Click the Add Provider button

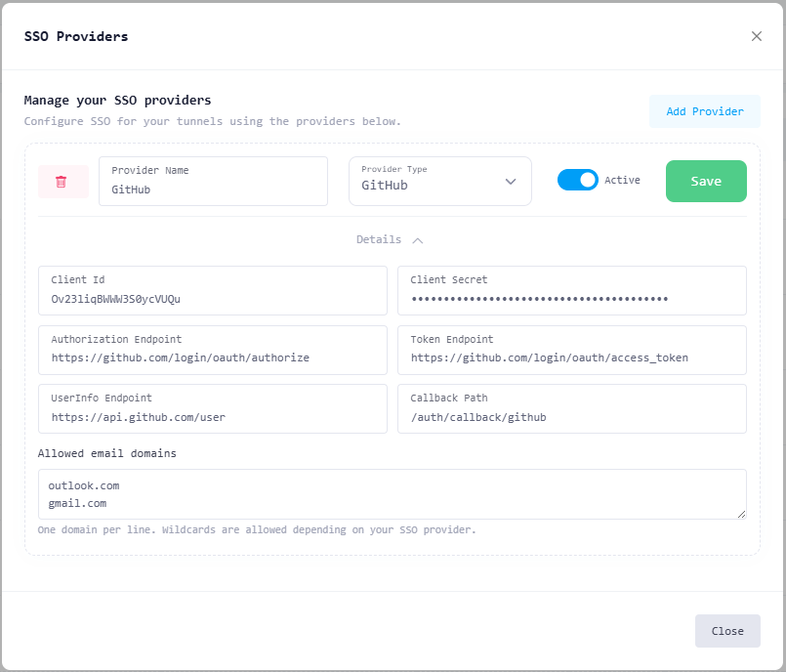(704, 111)
